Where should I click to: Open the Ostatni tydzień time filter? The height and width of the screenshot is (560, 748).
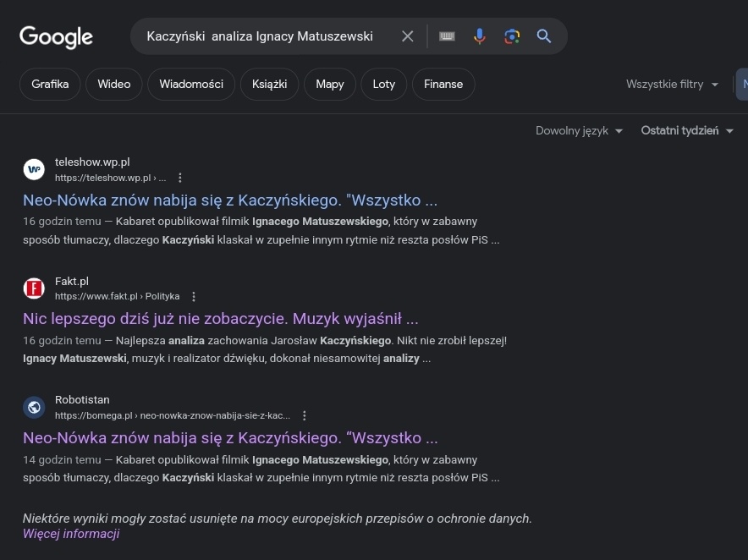[687, 131]
